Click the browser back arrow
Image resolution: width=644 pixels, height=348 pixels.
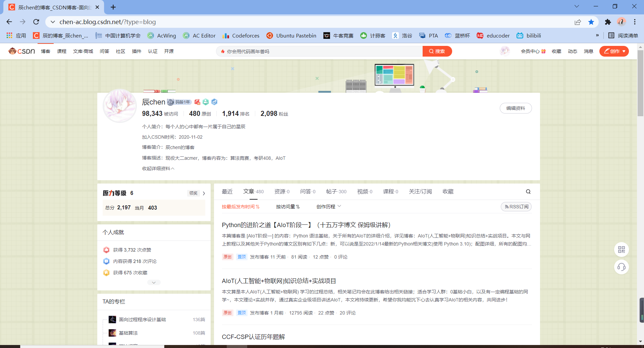coord(9,22)
